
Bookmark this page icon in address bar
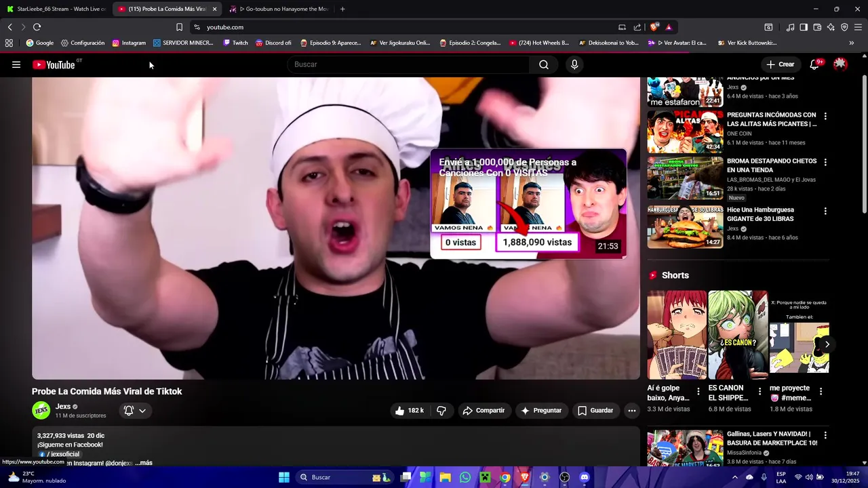tap(179, 27)
